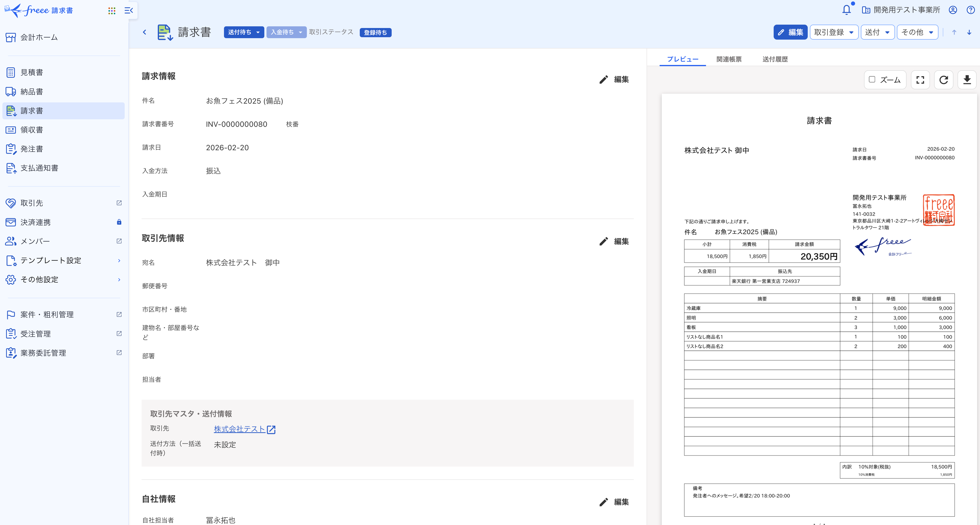
Task: Collapse the sidebar navigation
Action: click(x=129, y=10)
